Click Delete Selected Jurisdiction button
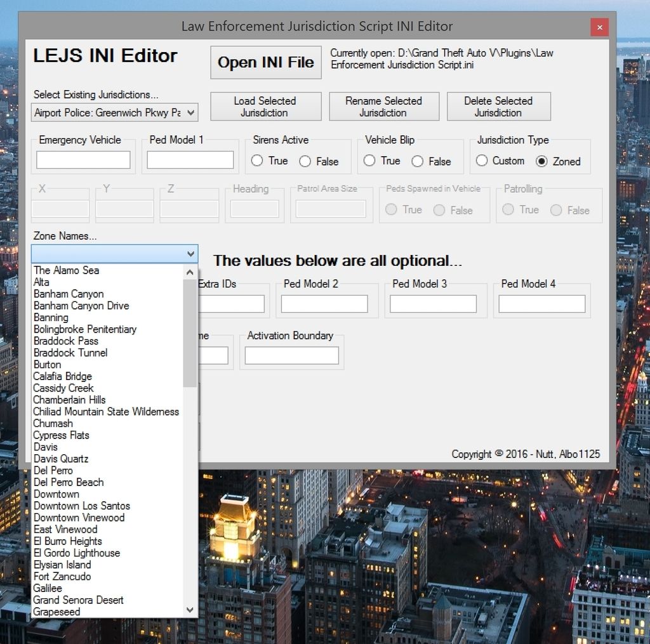Image resolution: width=650 pixels, height=644 pixels. click(498, 107)
